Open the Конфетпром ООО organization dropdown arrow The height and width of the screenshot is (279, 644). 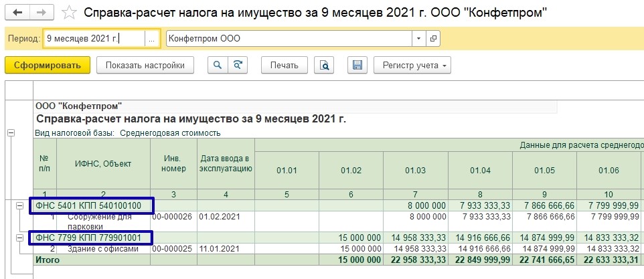click(419, 39)
